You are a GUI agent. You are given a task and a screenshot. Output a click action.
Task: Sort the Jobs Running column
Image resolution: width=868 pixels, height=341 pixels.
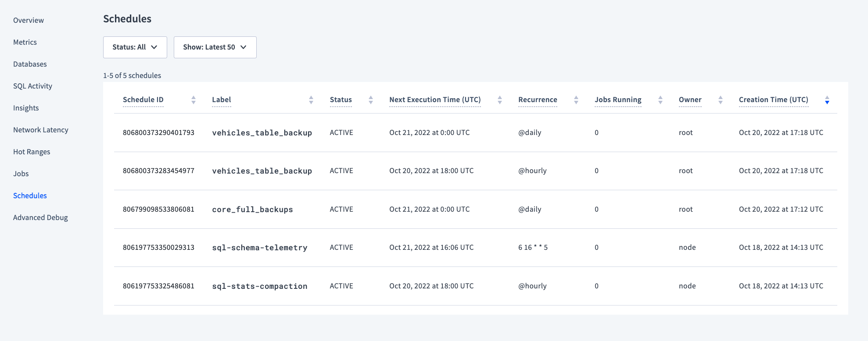[x=660, y=100]
